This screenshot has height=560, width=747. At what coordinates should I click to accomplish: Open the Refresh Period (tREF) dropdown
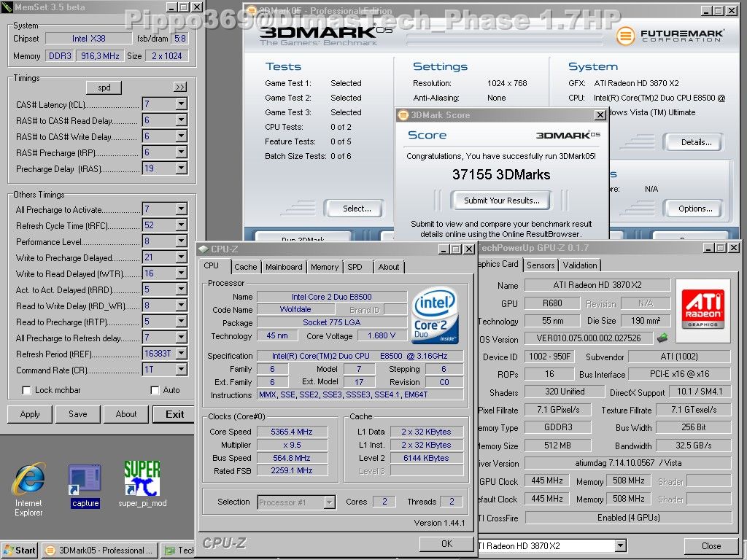pos(181,354)
